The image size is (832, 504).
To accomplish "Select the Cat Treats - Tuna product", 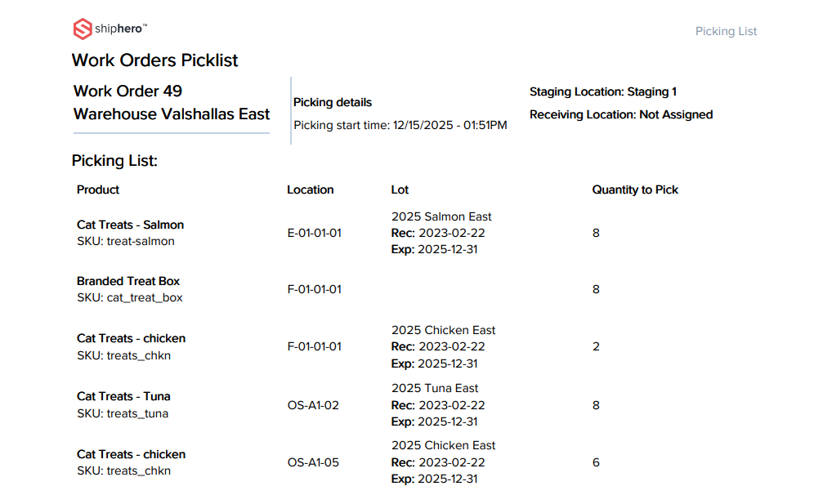I will click(x=123, y=396).
